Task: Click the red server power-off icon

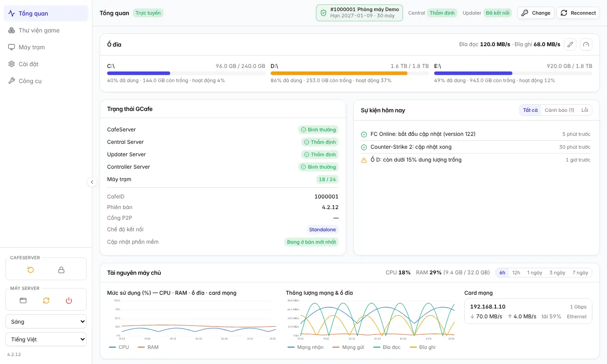Action: point(69,301)
